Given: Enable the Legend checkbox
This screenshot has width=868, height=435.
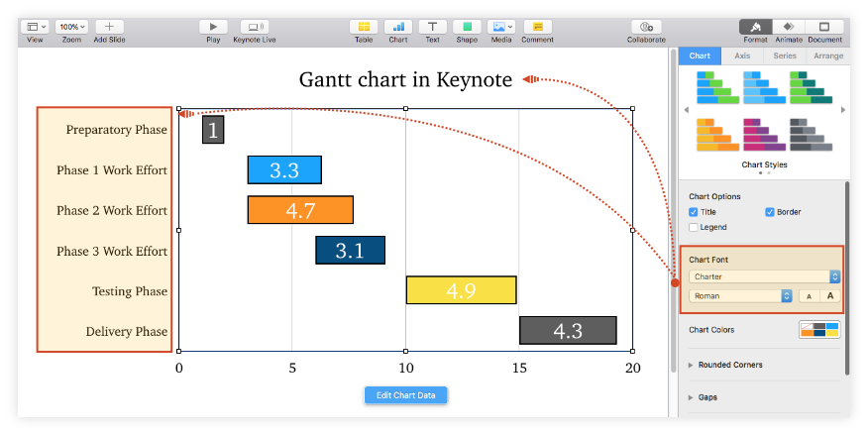Looking at the screenshot, I should (694, 227).
